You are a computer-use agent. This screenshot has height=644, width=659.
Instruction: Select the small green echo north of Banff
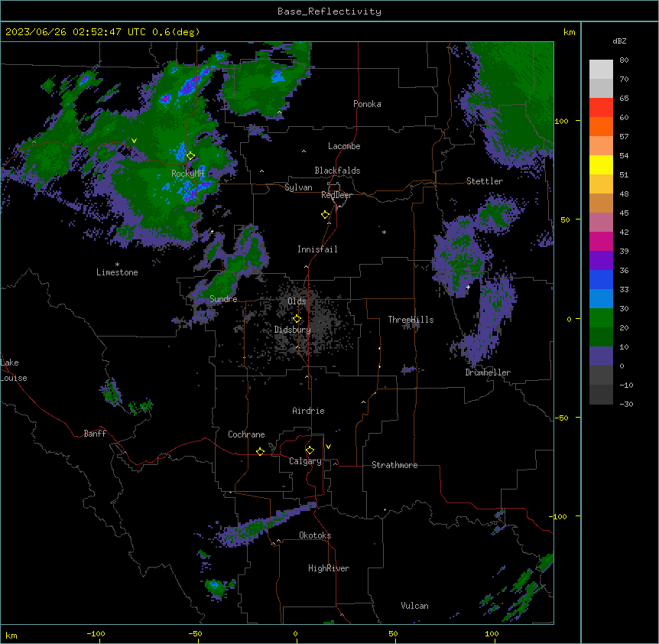pos(112,392)
